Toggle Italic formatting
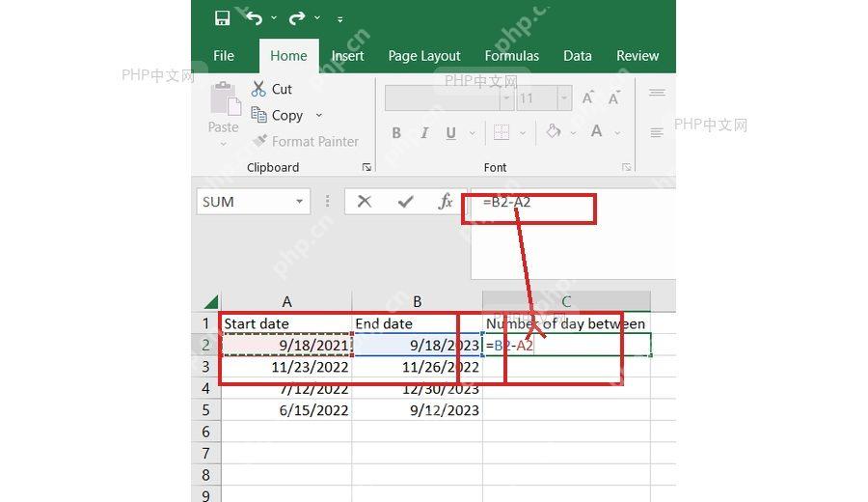The width and height of the screenshot is (868, 502). 424,133
